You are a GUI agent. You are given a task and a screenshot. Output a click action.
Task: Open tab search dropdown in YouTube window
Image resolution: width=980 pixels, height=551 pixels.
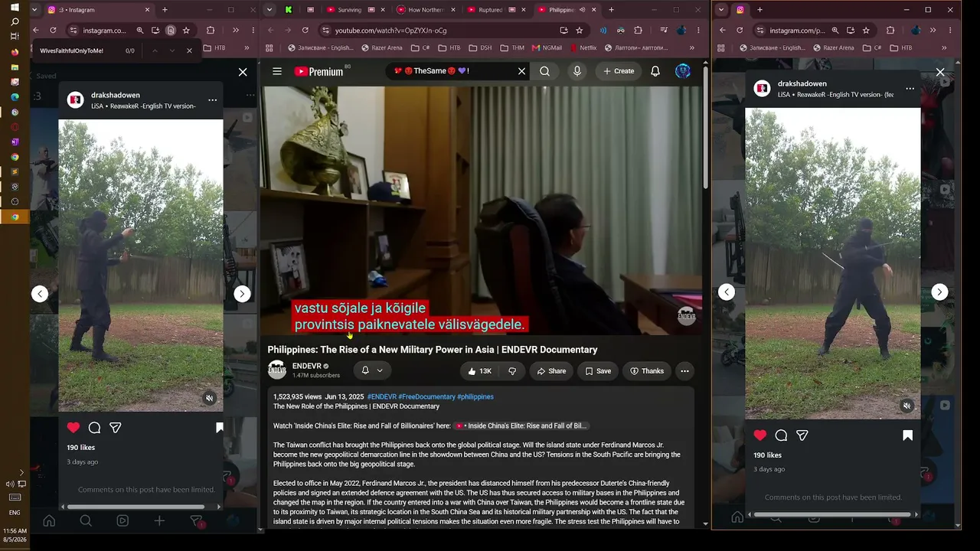[x=269, y=10]
